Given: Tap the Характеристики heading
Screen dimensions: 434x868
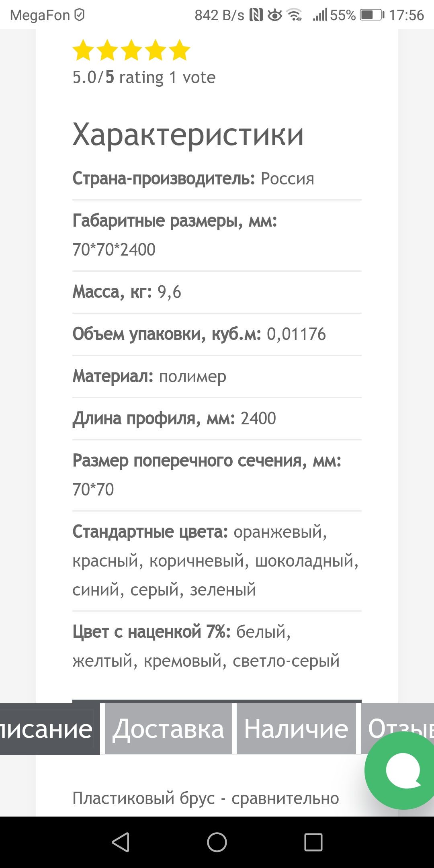Looking at the screenshot, I should point(188,134).
